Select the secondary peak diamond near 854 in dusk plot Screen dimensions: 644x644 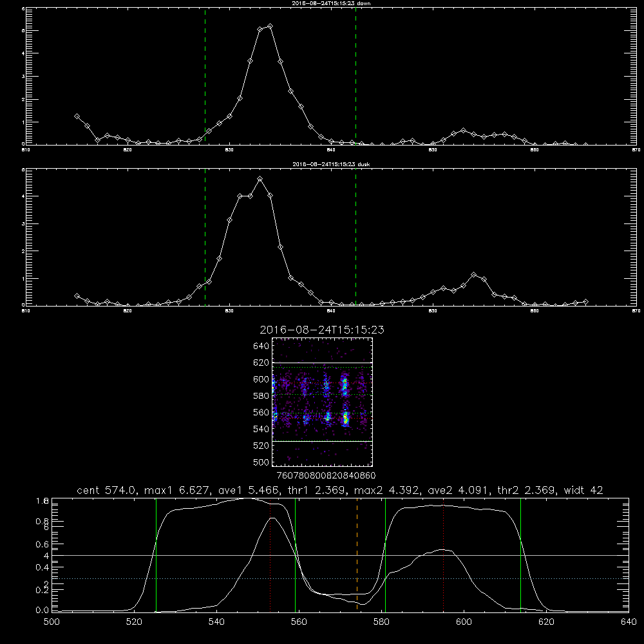(473, 274)
